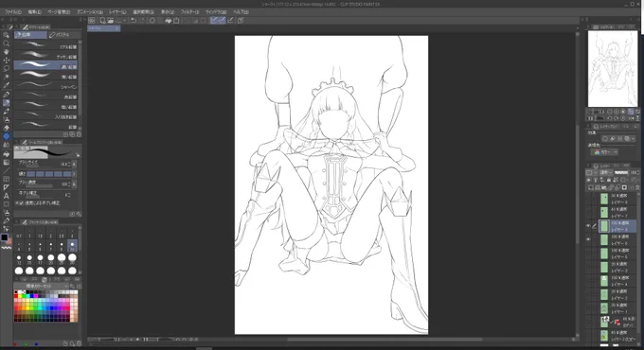Toggle second snap to special ruler button

(x=222, y=20)
